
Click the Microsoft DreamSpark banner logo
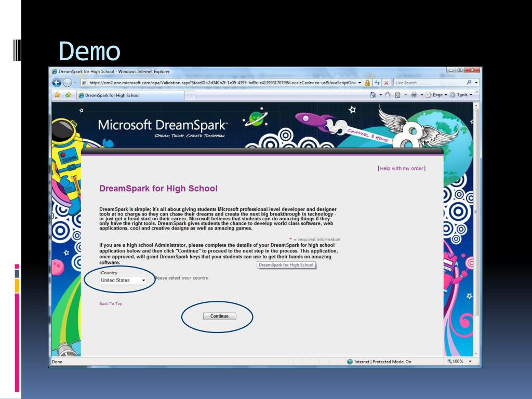click(163, 128)
